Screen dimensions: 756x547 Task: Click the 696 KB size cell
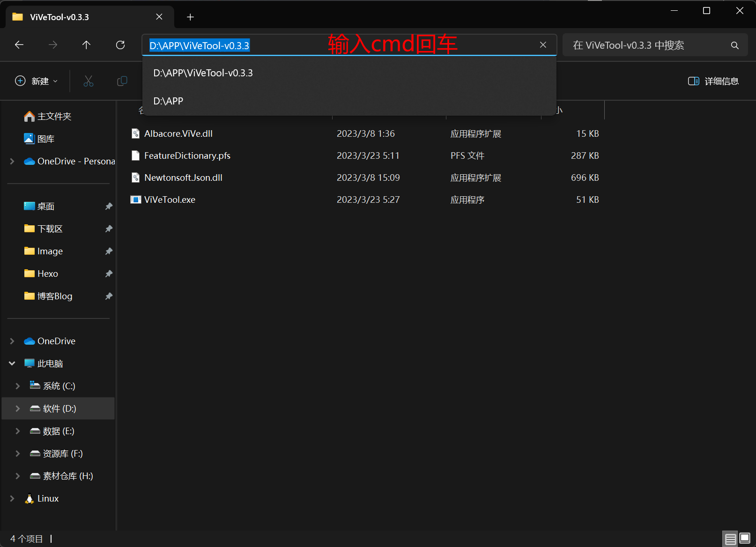(585, 177)
